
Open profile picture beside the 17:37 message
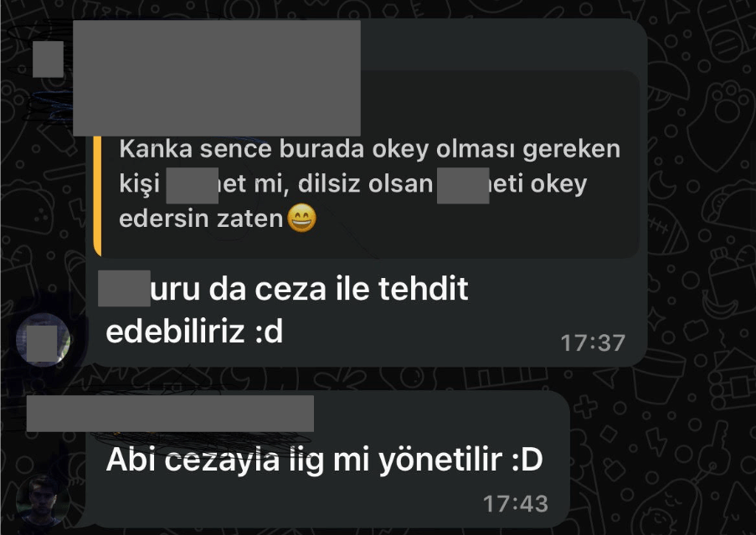(43, 340)
